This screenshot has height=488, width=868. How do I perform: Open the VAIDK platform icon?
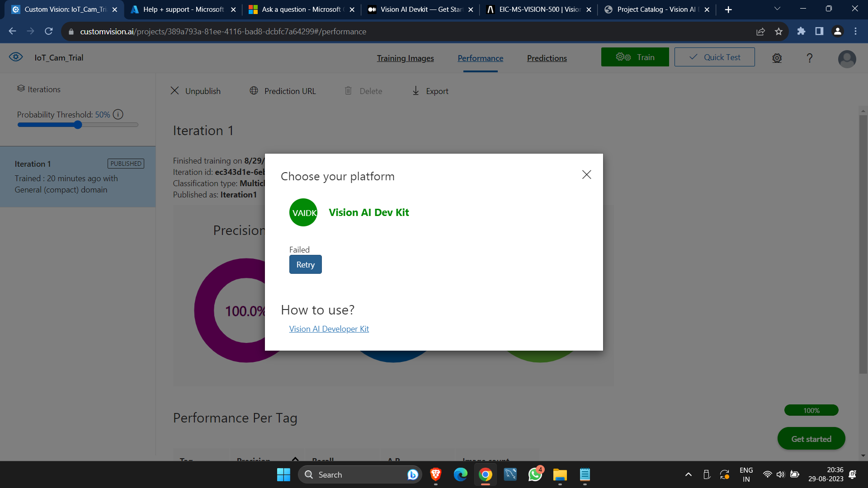pyautogui.click(x=303, y=212)
